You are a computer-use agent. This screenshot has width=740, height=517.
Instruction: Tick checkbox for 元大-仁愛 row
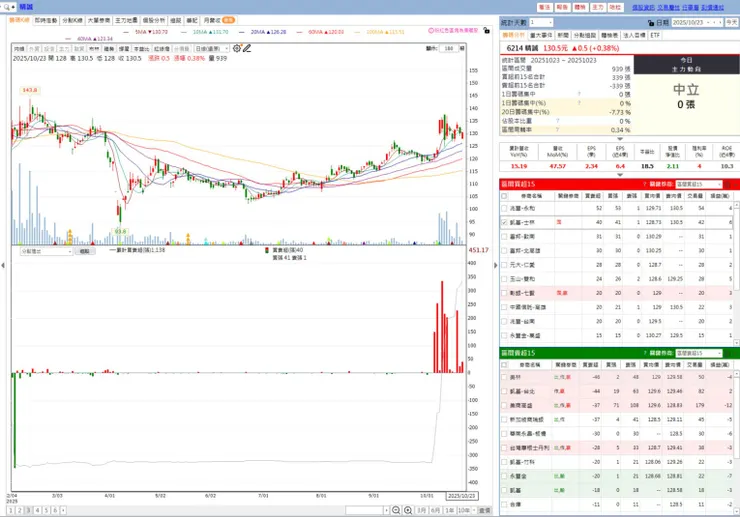coord(504,265)
